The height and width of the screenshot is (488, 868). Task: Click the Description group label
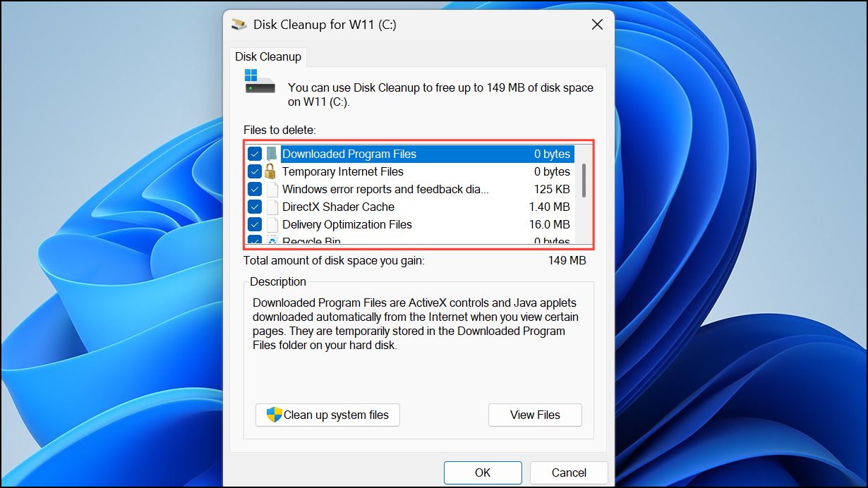point(279,281)
